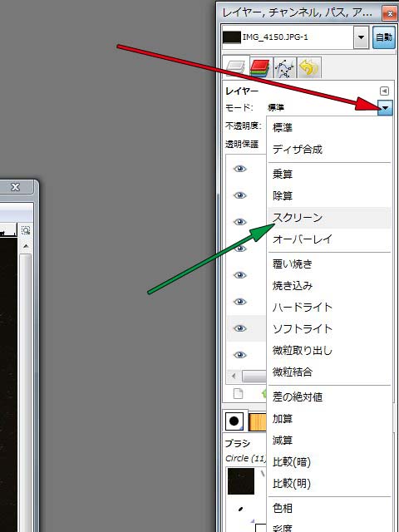
Task: Hide the highlighted selected layer via its eye
Action: coord(240,328)
